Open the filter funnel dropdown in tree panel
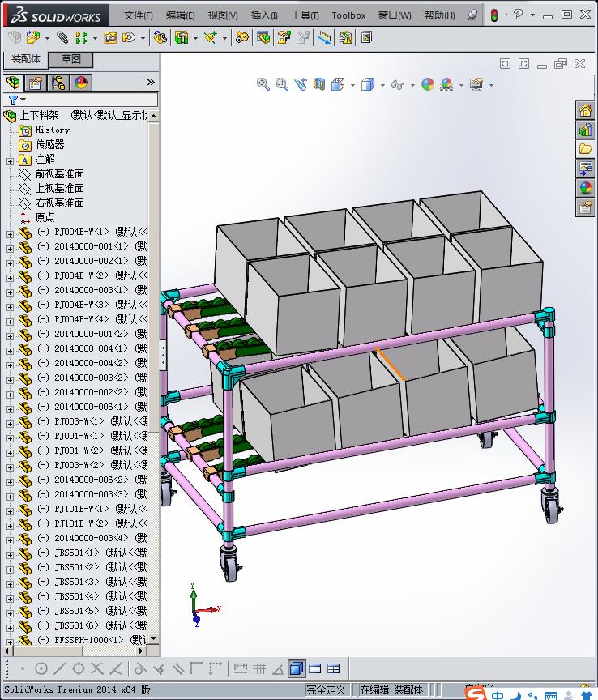Viewport: 598px width, 700px height. pyautogui.click(x=17, y=100)
